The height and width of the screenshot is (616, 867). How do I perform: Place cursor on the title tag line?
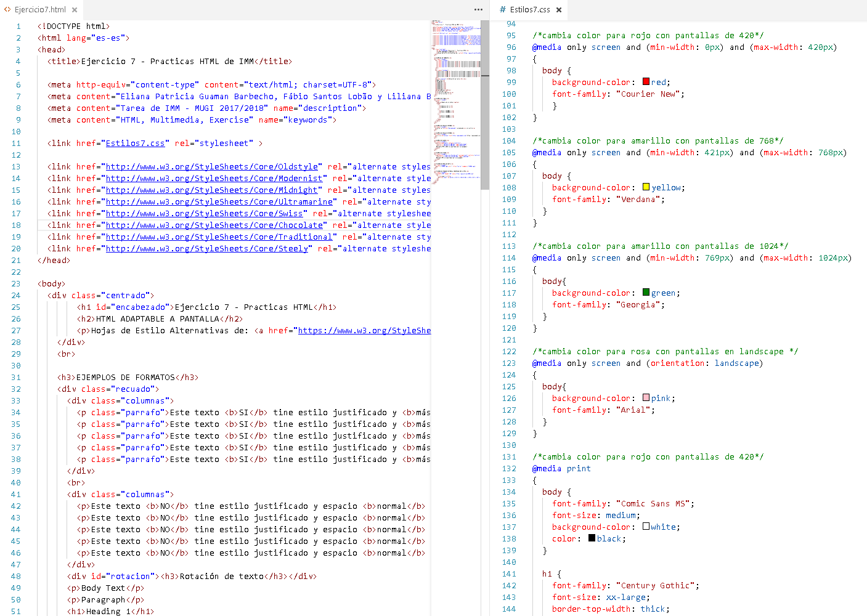pos(169,62)
